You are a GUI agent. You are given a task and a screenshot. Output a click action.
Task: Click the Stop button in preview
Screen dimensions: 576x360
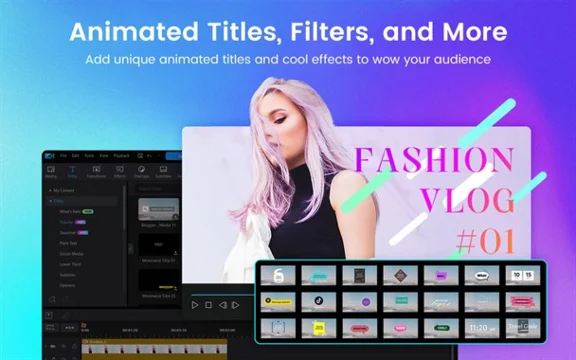click(x=208, y=305)
